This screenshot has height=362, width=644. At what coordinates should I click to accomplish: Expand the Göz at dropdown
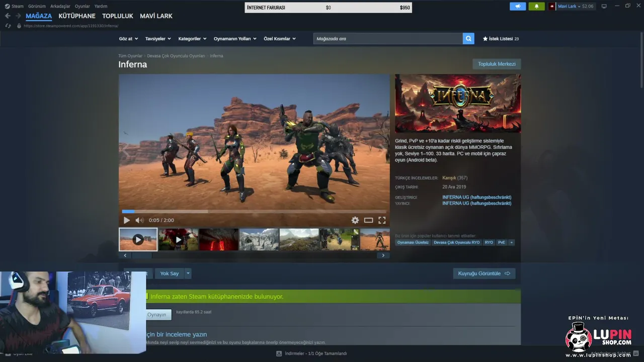coord(128,39)
